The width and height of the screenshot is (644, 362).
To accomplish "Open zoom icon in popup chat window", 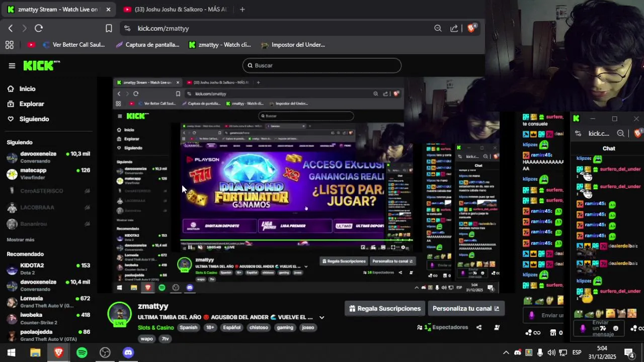I will click(620, 133).
